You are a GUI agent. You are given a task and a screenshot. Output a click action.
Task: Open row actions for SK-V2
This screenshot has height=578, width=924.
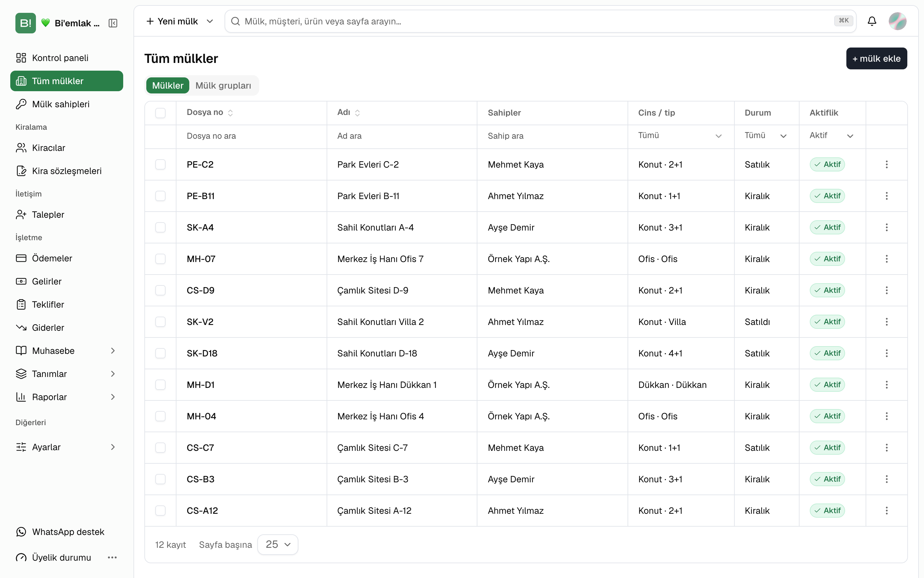pyautogui.click(x=886, y=322)
